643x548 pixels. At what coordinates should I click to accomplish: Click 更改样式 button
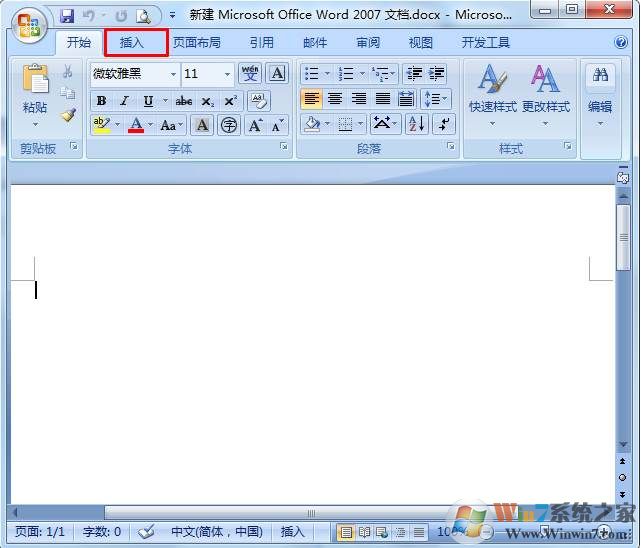tap(545, 95)
